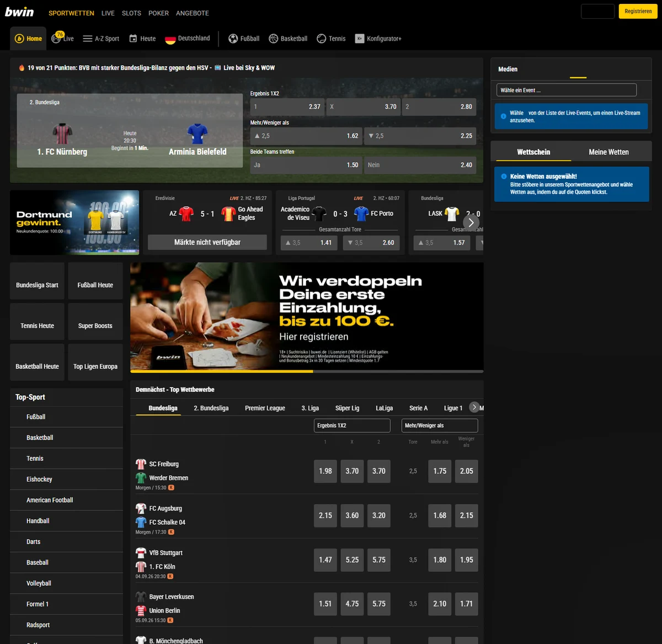Open Tennis icon in top bar
The height and width of the screenshot is (644, 662).
tap(321, 39)
